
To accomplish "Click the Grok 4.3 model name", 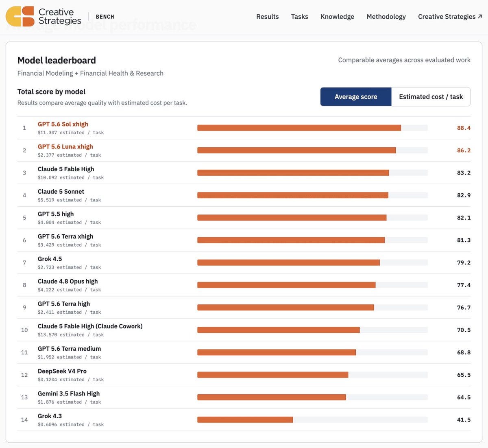I will [x=50, y=416].
